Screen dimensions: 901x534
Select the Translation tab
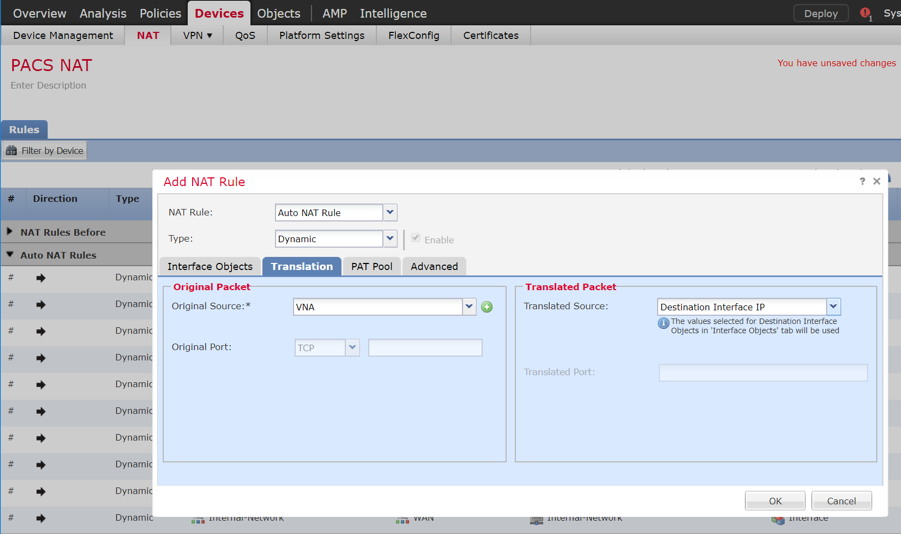[302, 267]
